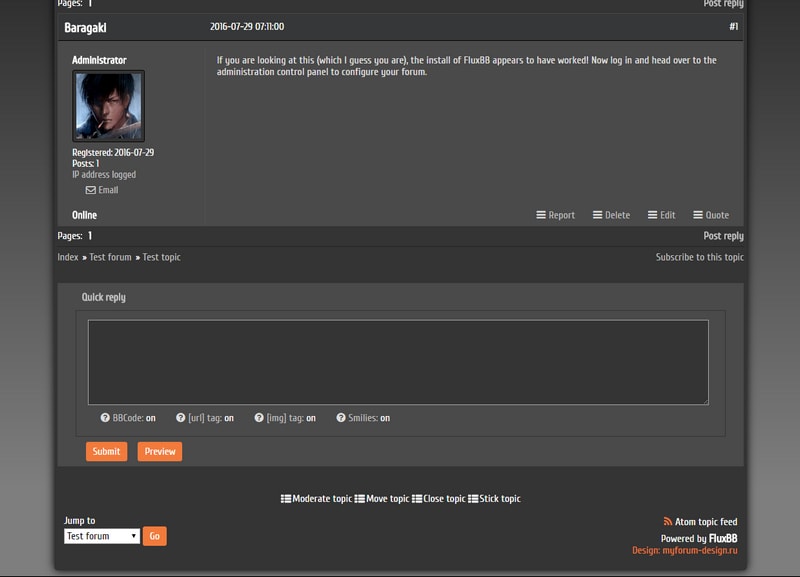Open the Jump to forum dropdown
800x577 pixels.
point(102,536)
